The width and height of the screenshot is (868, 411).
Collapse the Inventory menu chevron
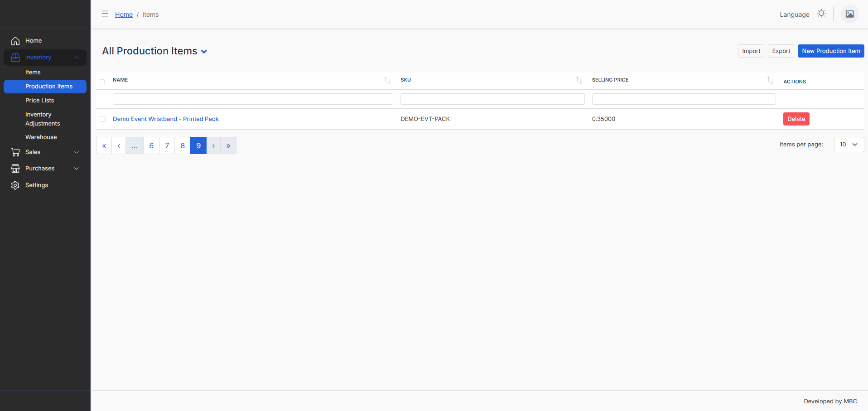point(77,58)
